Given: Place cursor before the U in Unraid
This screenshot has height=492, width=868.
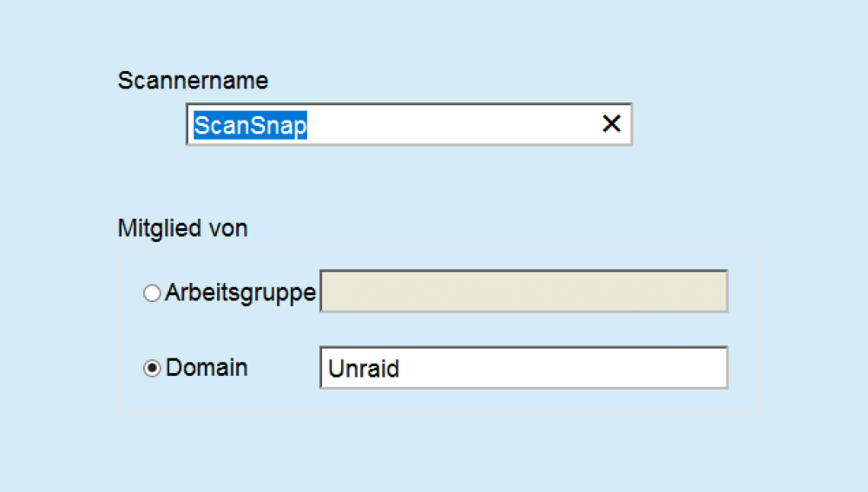Looking at the screenshot, I should point(328,369).
